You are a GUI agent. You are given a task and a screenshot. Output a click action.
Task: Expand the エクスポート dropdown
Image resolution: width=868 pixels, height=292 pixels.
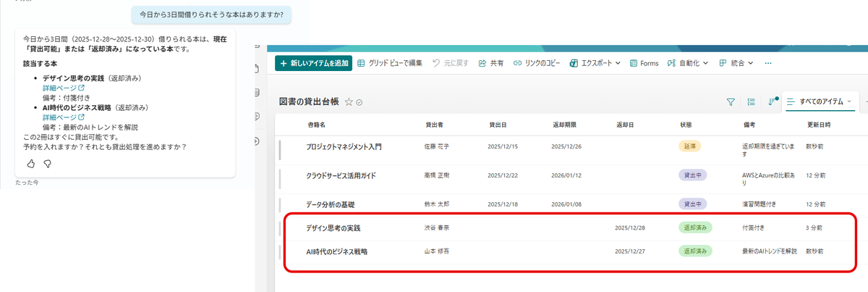point(595,63)
